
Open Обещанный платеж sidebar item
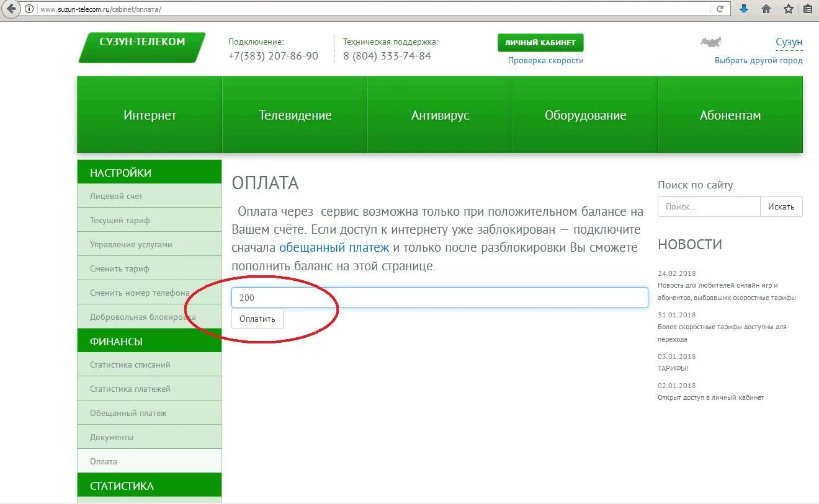(150, 413)
